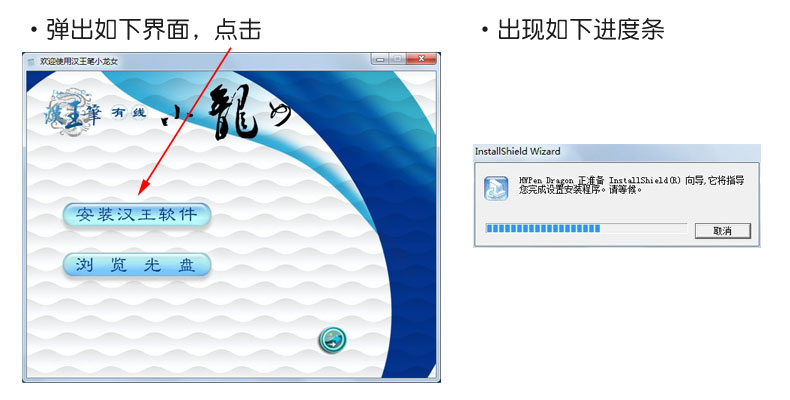This screenshot has width=790, height=400.
Task: Minimize the 欢迎使用汉王笔小龙女 window
Action: [x=380, y=59]
